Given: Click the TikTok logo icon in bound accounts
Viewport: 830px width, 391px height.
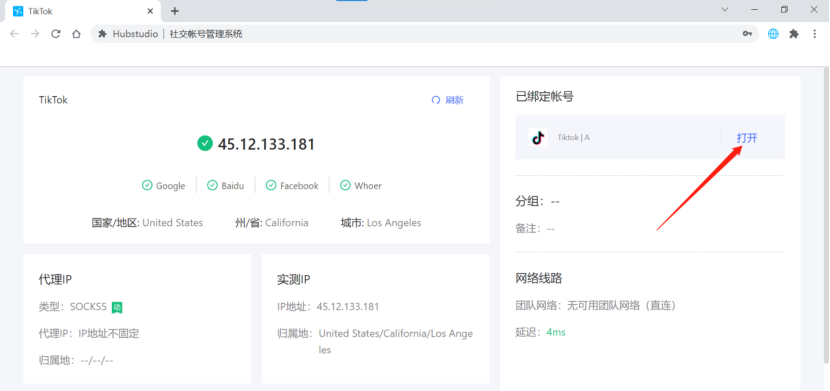Looking at the screenshot, I should pyautogui.click(x=538, y=138).
